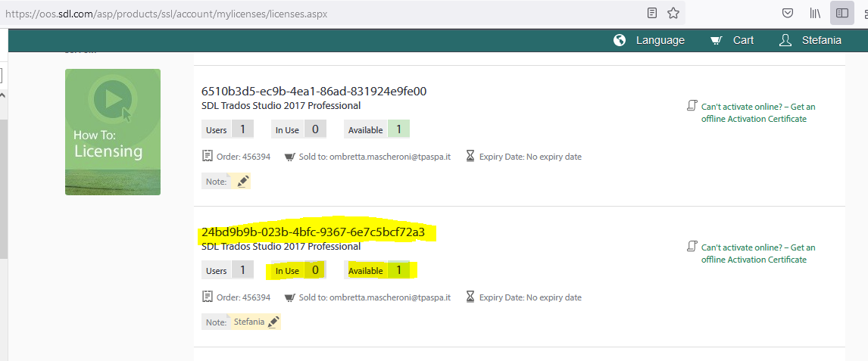Open the Pocket save icon
868x361 pixels.
[x=787, y=14]
